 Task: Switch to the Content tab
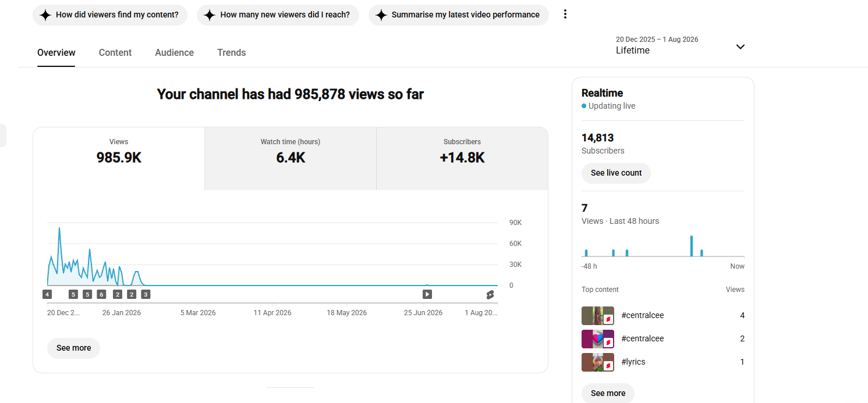115,52
